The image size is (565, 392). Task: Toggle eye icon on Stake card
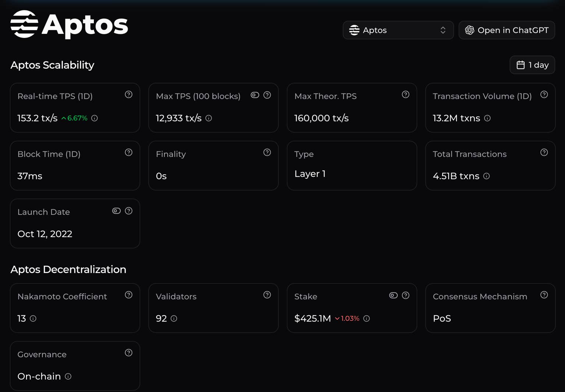coord(393,295)
